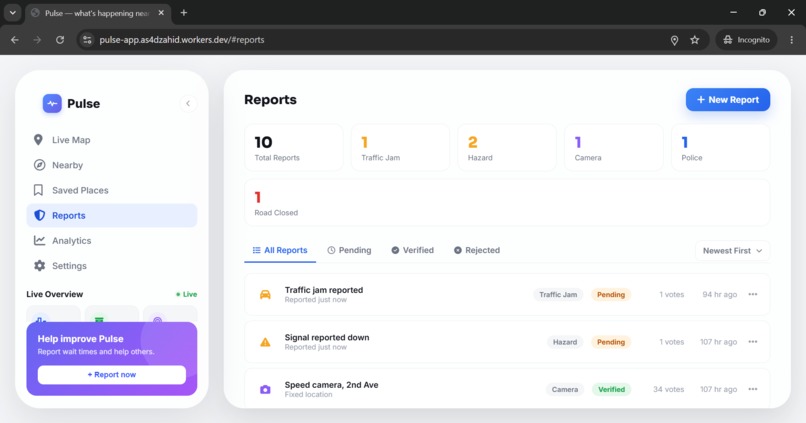Click the Settings gear icon
Screen dimensions: 806x423
(39, 266)
